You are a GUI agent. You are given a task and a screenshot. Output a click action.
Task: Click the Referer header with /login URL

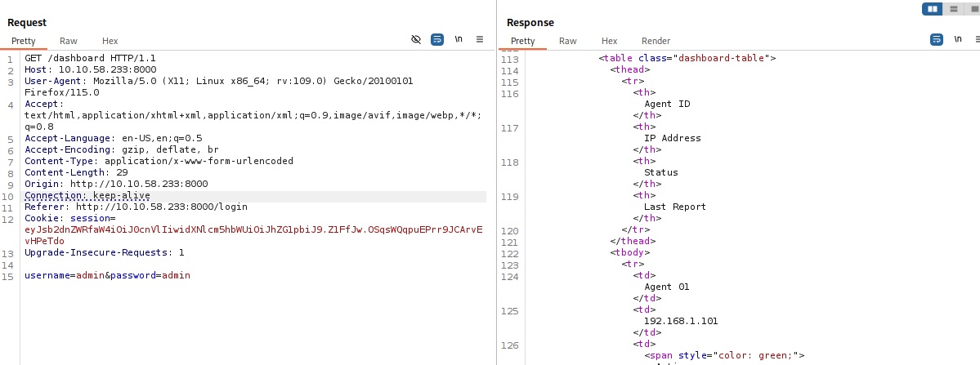coord(136,207)
